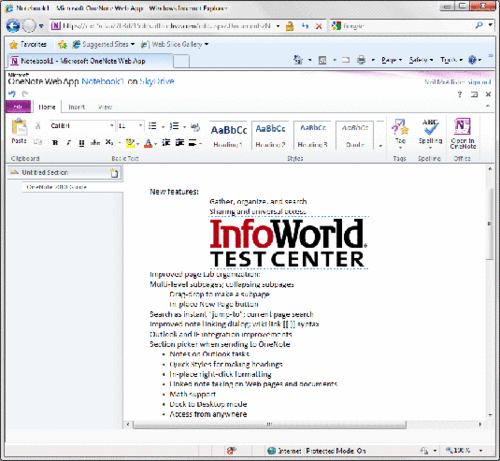
Task: Open the File tab
Action: click(18, 107)
